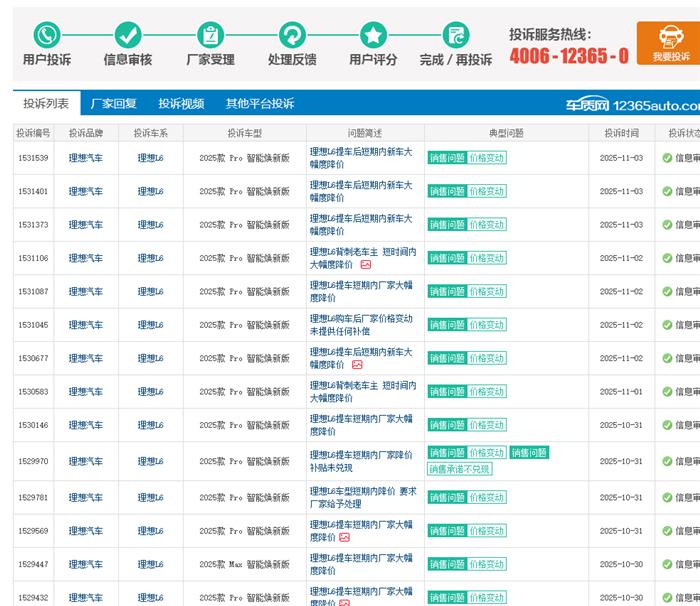
Task: Click the 处理反馈 step icon
Action: point(292,35)
